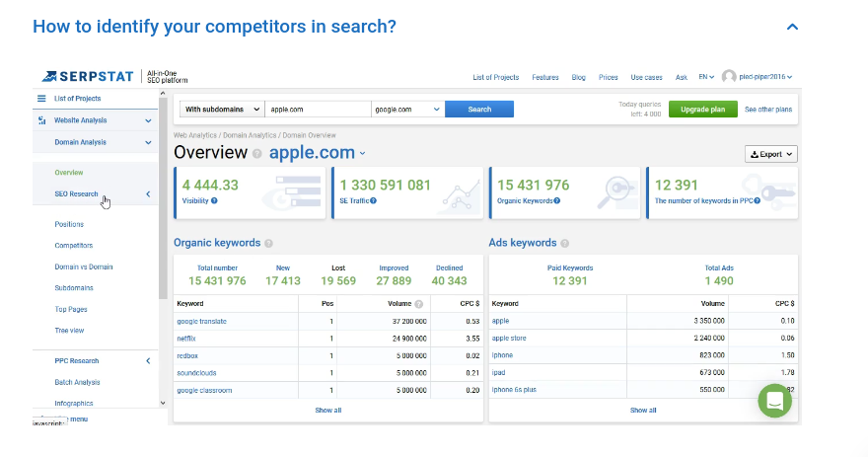Select Subdomains in the sidebar
The height and width of the screenshot is (457, 868).
point(74,288)
